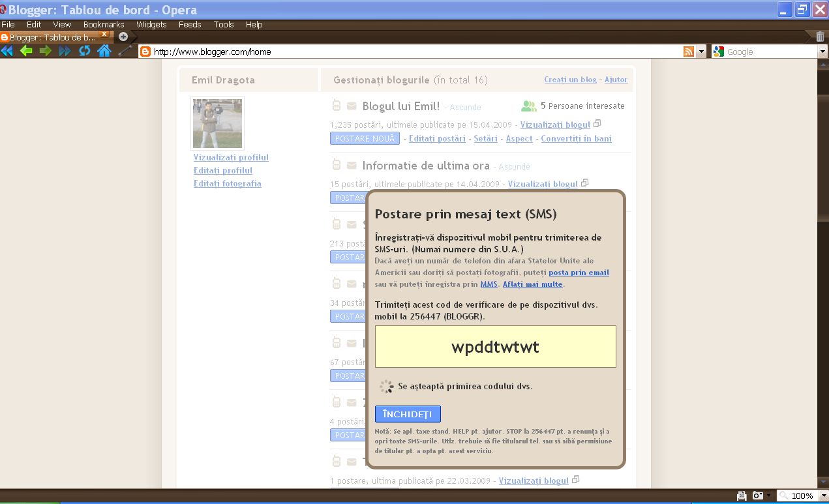829x504 pixels.
Task: Click the camera icon in status bar
Action: click(x=758, y=496)
